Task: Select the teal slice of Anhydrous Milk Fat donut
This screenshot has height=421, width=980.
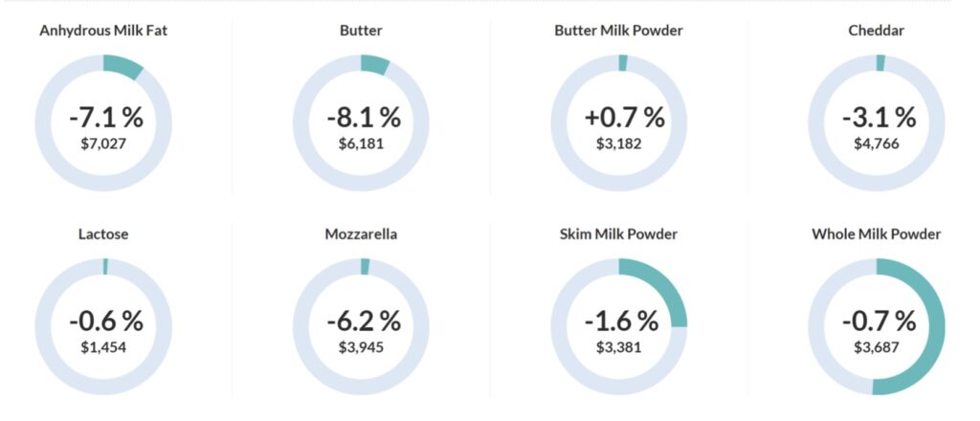Action: 122,65
